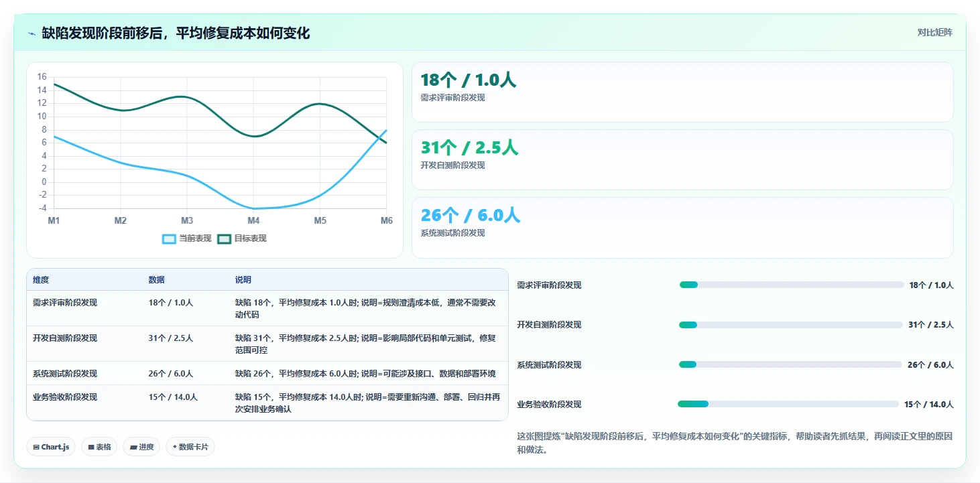Click progress value label 18个 / 1.0人
Viewport: 980px width, 483px height.
[931, 285]
